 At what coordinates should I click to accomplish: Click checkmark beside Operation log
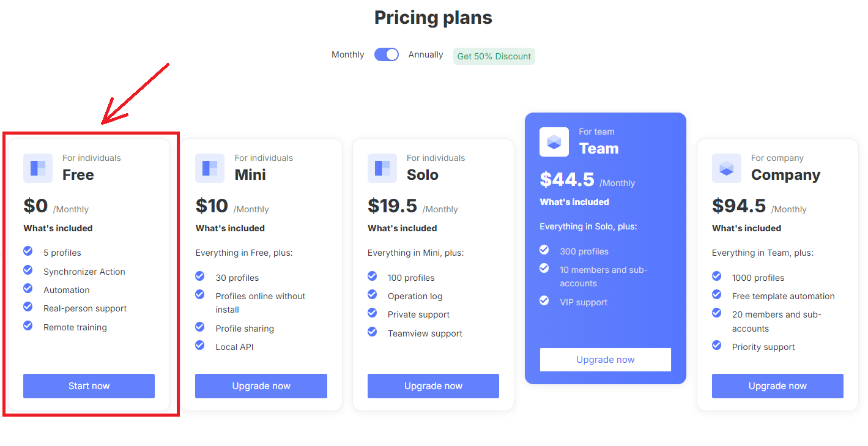(372, 295)
